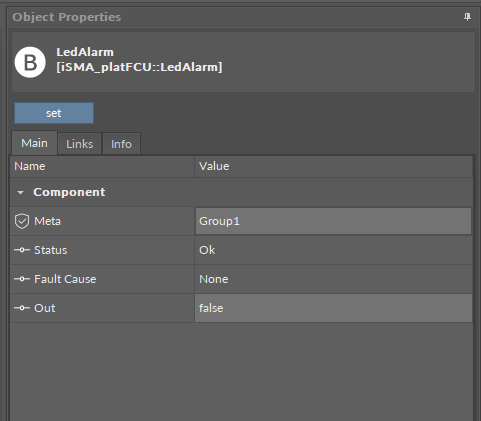Click the slot icon beside Out
Screen dimensions: 481x421
(22, 308)
